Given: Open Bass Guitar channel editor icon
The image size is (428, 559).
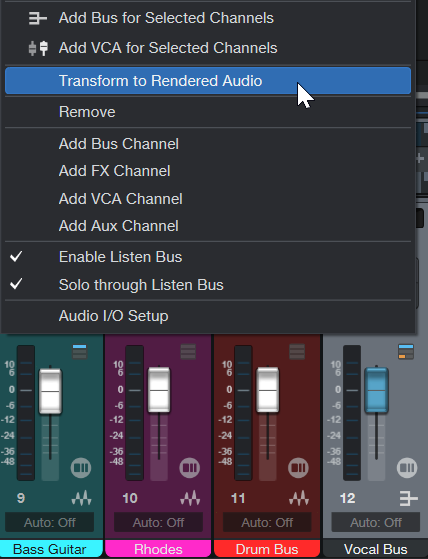Looking at the screenshot, I should (x=81, y=468).
